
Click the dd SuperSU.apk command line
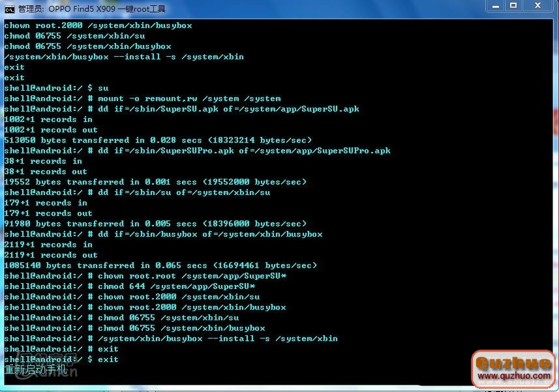click(x=181, y=109)
